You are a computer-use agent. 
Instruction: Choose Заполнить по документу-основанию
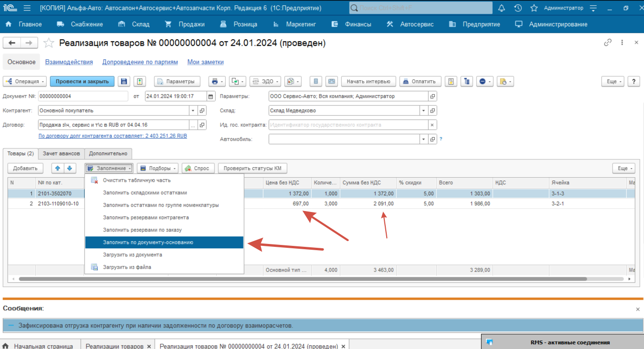point(164,243)
